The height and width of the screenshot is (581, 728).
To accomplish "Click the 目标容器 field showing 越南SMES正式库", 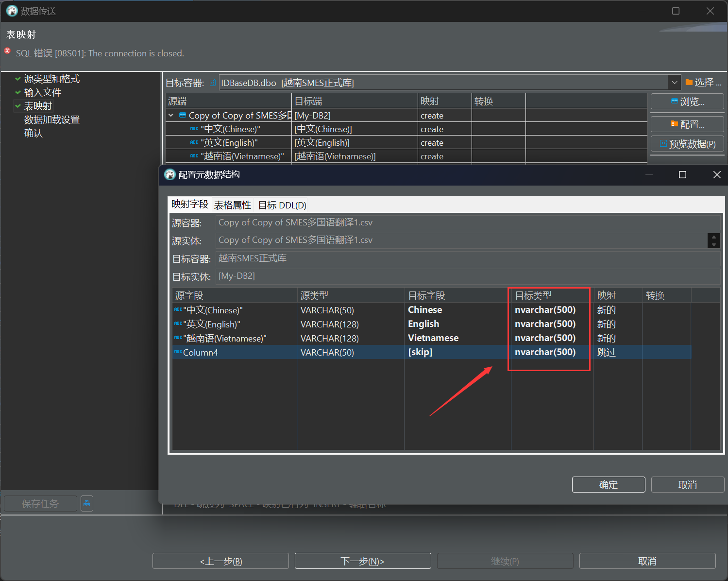I will click(468, 258).
